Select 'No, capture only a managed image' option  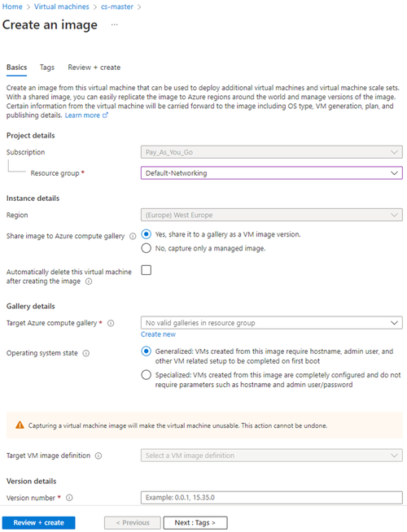click(147, 248)
